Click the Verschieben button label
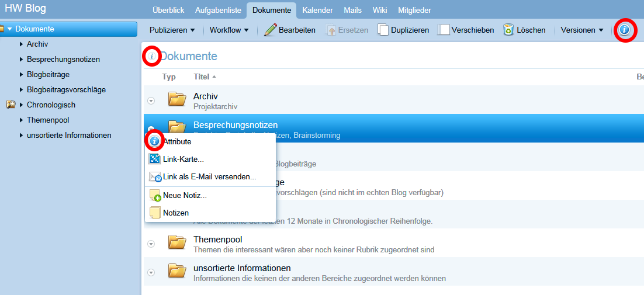 coord(473,30)
